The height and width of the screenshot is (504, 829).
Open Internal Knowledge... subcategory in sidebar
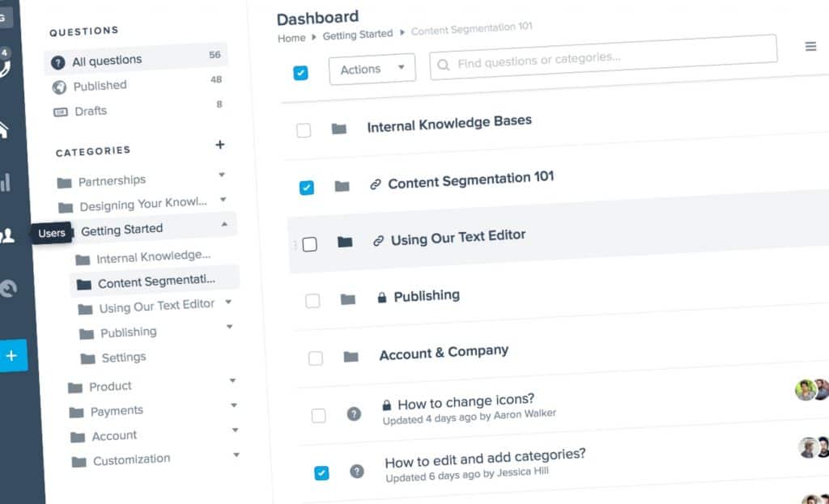tap(154, 256)
